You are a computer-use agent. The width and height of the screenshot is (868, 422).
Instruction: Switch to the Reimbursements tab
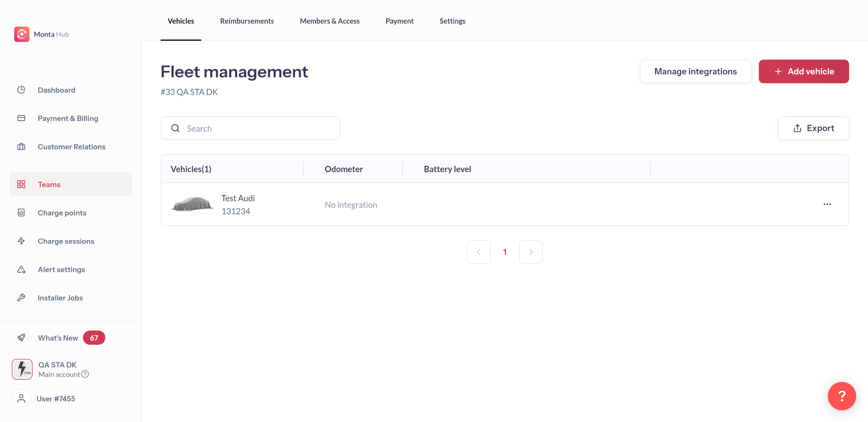pyautogui.click(x=247, y=21)
